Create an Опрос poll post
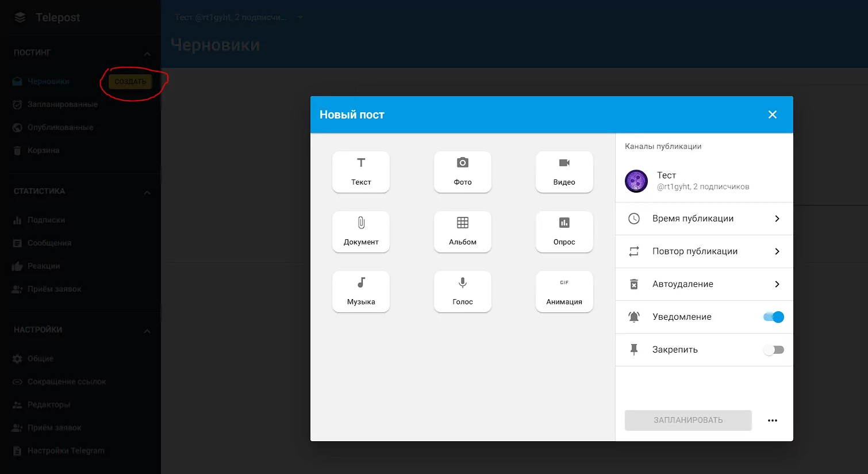The width and height of the screenshot is (868, 474). coord(564,231)
